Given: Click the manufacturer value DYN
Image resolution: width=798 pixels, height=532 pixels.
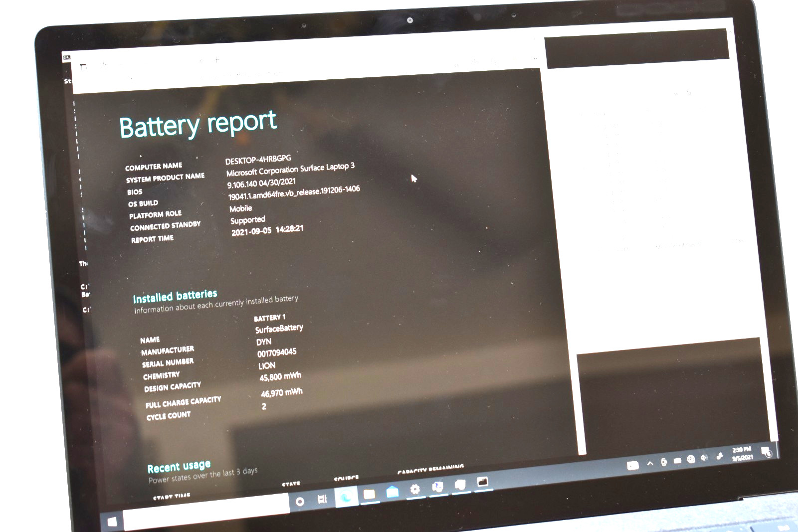Looking at the screenshot, I should pyautogui.click(x=263, y=342).
